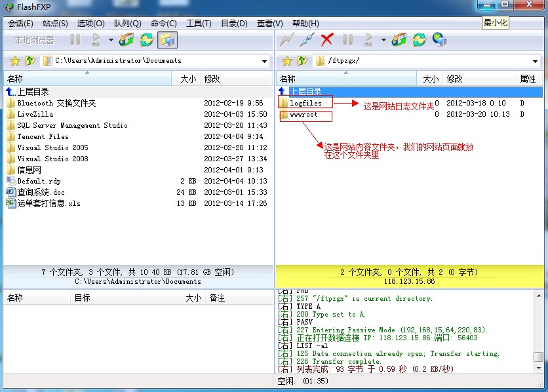Image resolution: width=548 pixels, height=392 pixels.
Task: Select the wwwroot remote folder
Action: (303, 115)
